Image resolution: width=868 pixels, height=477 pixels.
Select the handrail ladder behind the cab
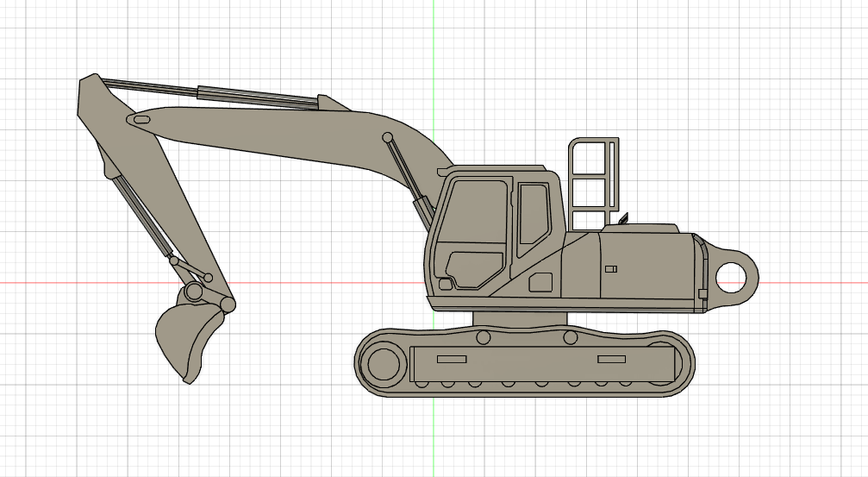pos(593,182)
